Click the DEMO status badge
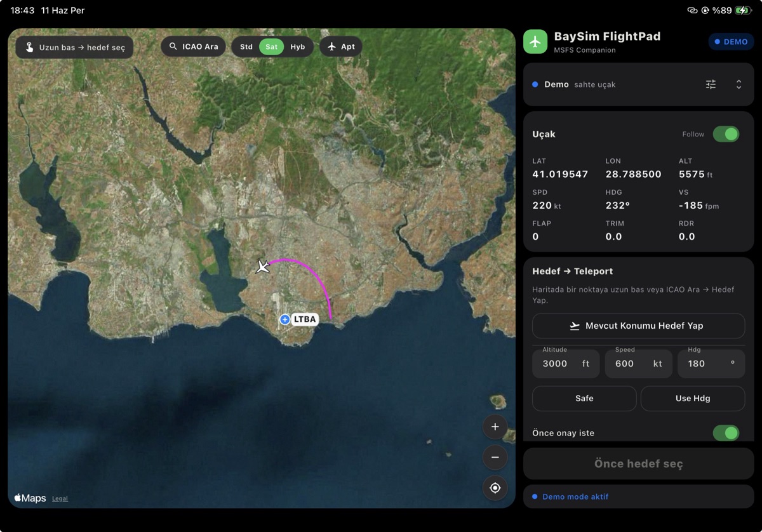Image resolution: width=762 pixels, height=532 pixels. pos(731,42)
